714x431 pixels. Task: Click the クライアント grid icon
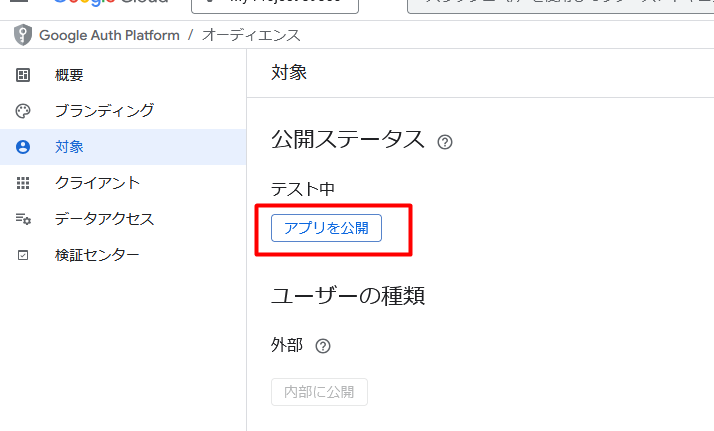[23, 183]
